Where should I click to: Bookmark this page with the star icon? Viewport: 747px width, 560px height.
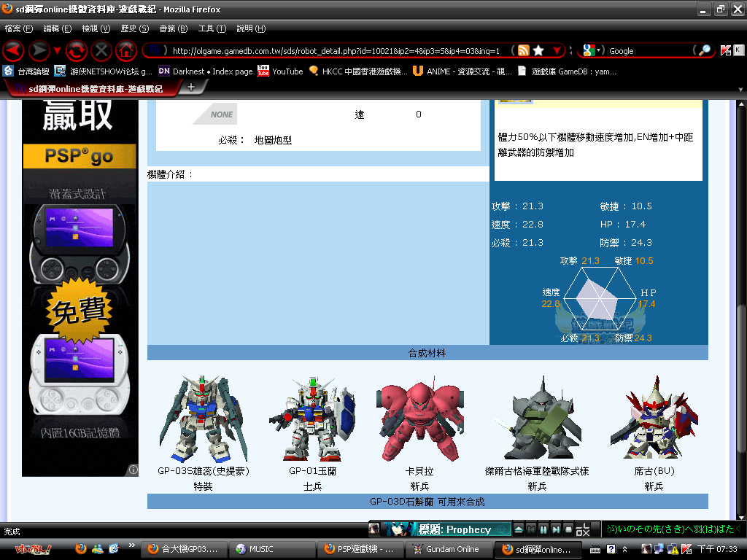pyautogui.click(x=538, y=50)
